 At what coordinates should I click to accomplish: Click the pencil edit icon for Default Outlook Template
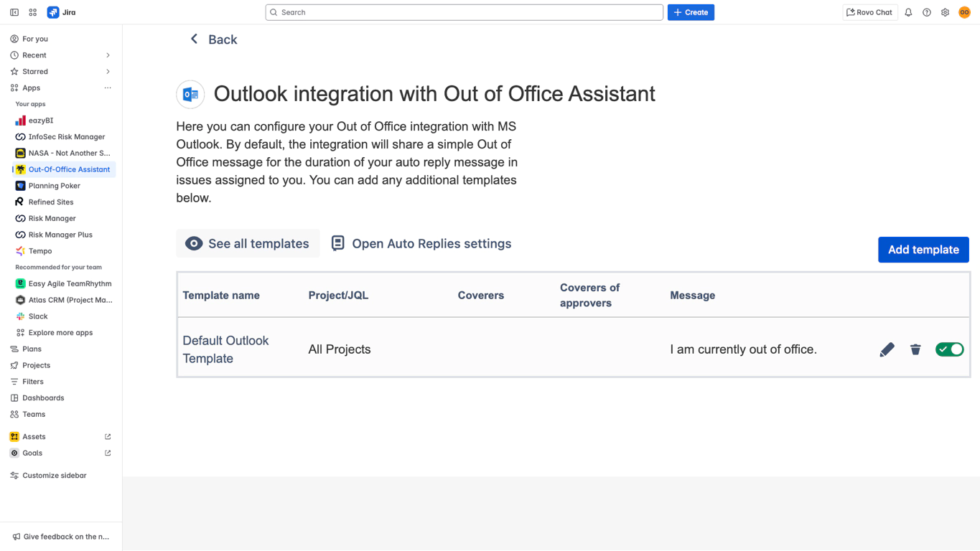point(887,349)
